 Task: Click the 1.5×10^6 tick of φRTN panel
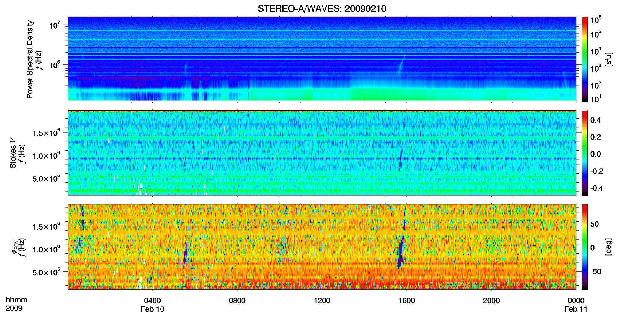(46, 227)
